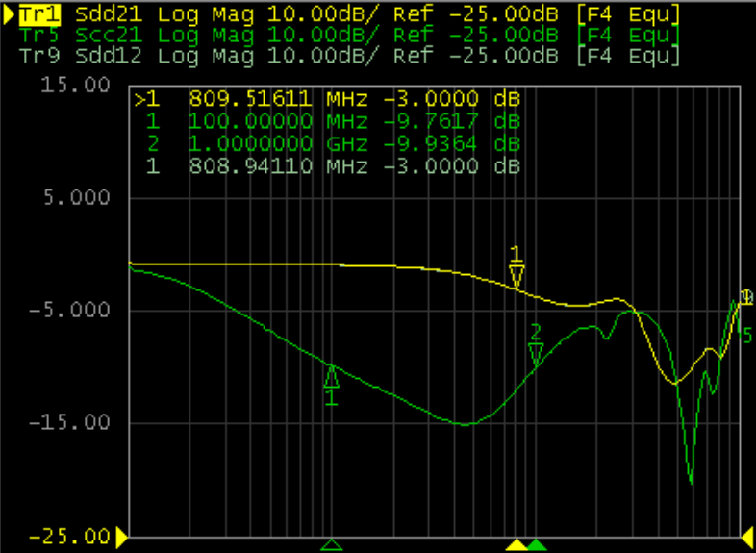This screenshot has width=756, height=553.
Task: Click green filled triangle on bottom axis
Action: click(x=537, y=545)
